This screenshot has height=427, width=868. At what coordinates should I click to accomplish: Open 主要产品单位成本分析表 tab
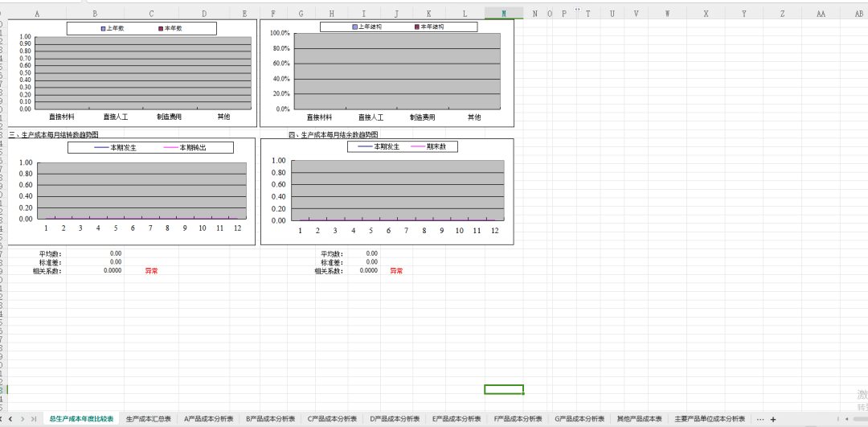point(710,419)
